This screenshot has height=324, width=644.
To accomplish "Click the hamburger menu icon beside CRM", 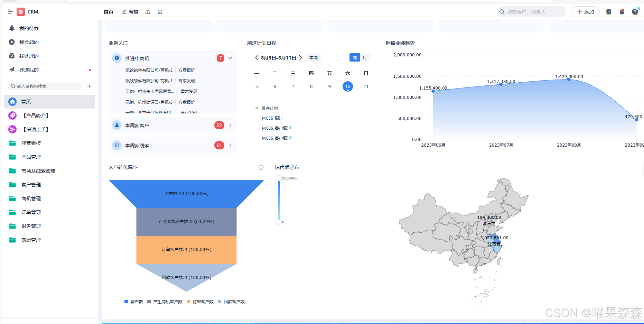I will [x=10, y=12].
